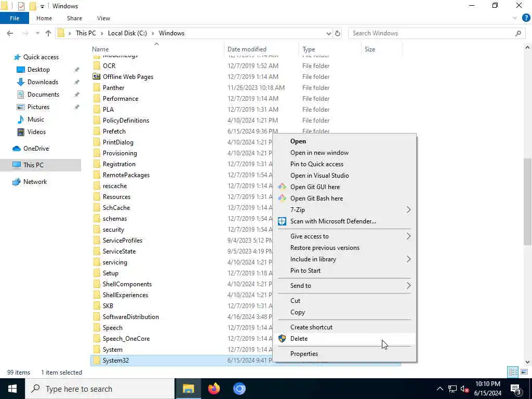The height and width of the screenshot is (399, 532).
Task: Click the Git icon beside Open Git Bash here
Action: [x=282, y=198]
